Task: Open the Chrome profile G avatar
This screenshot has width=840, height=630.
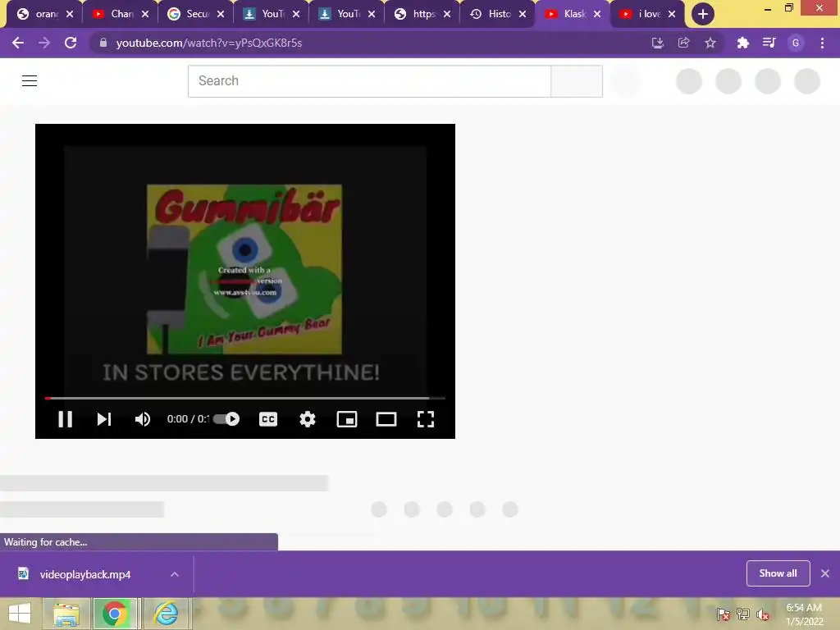Action: tap(796, 43)
